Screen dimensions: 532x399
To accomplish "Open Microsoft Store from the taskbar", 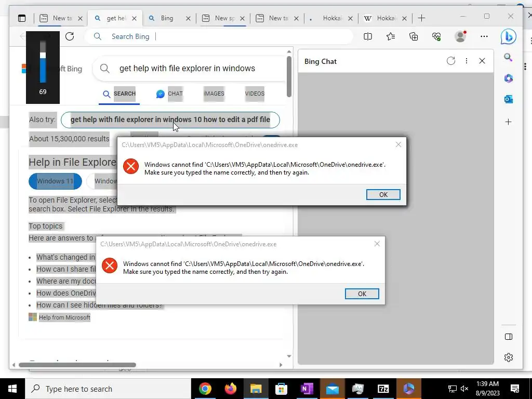I will [x=281, y=389].
